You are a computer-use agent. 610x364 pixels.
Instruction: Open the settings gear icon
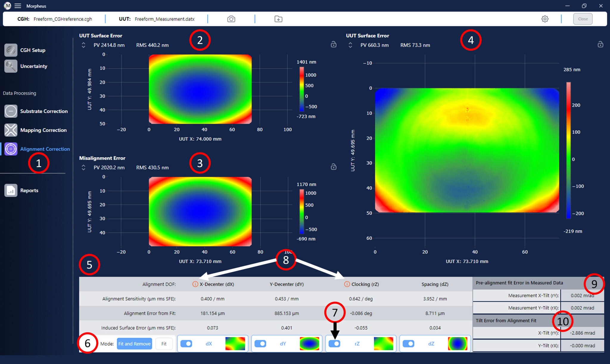545,19
